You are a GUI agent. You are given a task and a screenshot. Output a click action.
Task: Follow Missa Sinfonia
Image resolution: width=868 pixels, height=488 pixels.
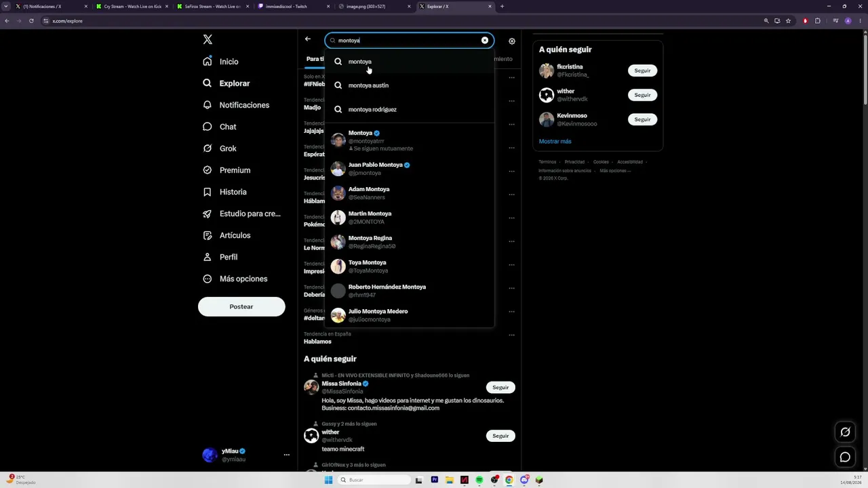(x=500, y=387)
